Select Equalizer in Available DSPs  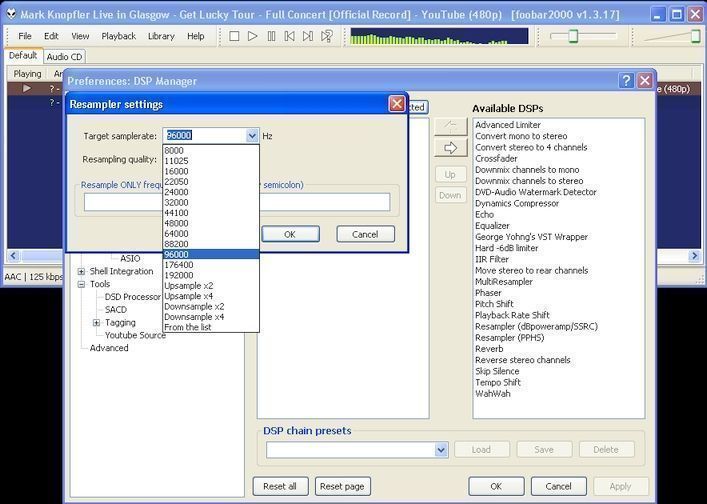coord(492,226)
